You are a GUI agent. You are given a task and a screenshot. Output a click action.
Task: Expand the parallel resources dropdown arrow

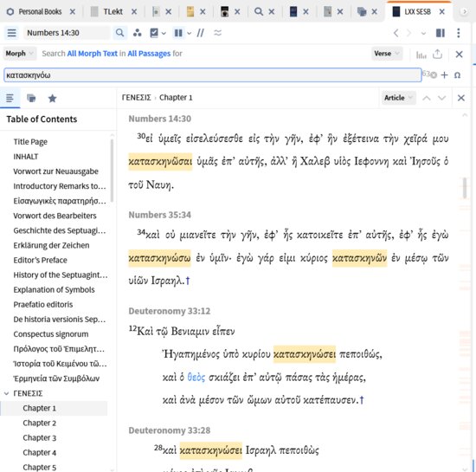pos(190,33)
